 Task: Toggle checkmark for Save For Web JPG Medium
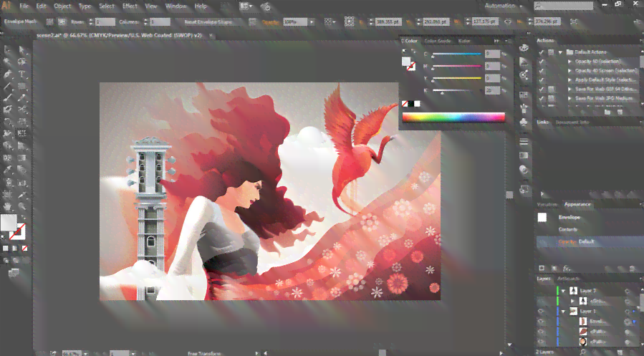[x=542, y=99]
